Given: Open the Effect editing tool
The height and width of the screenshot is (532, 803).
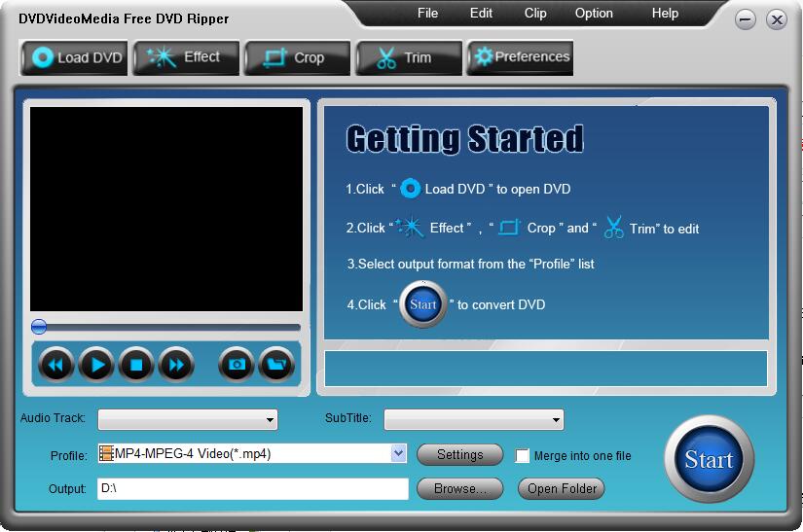Looking at the screenshot, I should [x=187, y=57].
